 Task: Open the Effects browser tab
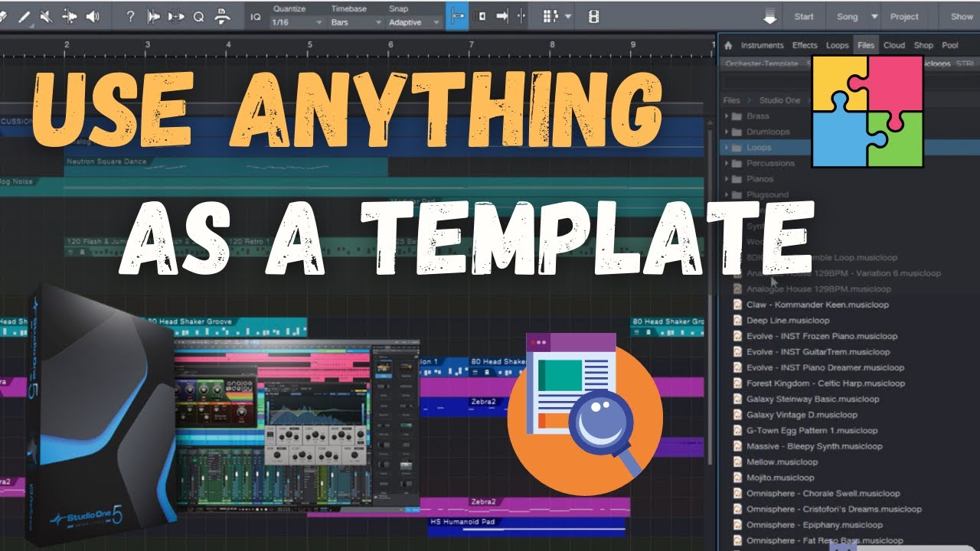coord(805,45)
